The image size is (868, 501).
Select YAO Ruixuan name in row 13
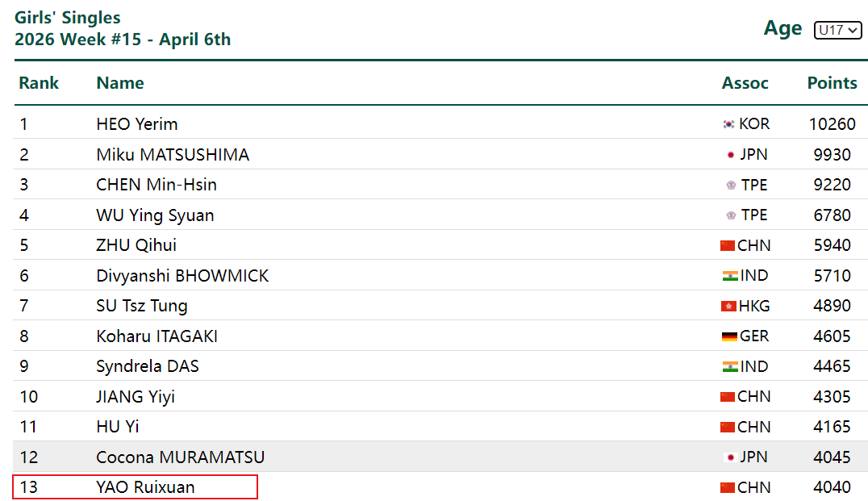[x=145, y=487]
